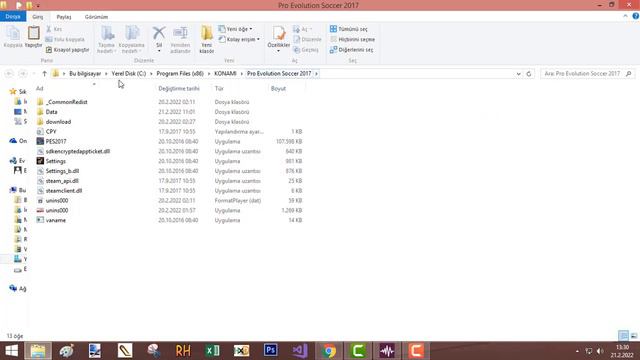Select the CPY configuration file
Image resolution: width=640 pixels, height=360 pixels.
coord(46,131)
